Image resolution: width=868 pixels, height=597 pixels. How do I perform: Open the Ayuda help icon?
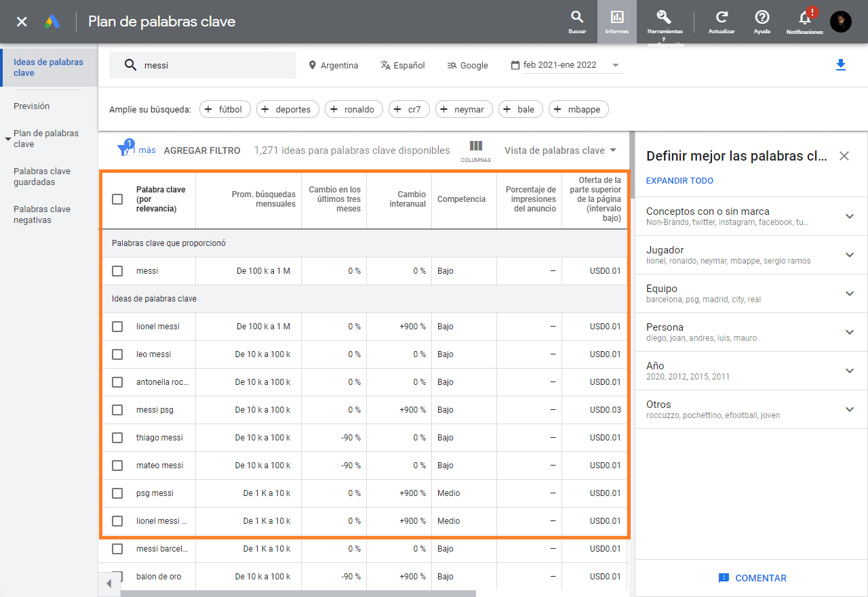pos(761,22)
